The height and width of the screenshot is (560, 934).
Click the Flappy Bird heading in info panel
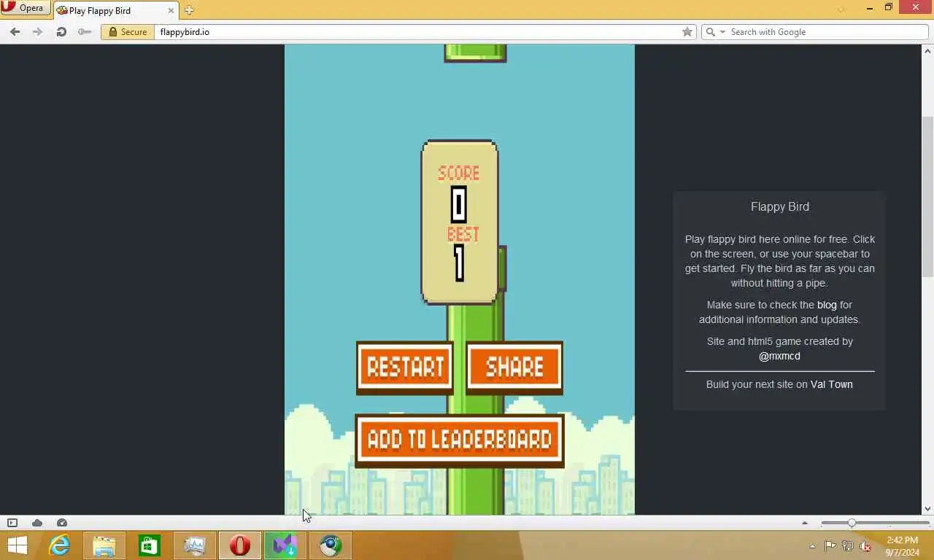click(779, 206)
